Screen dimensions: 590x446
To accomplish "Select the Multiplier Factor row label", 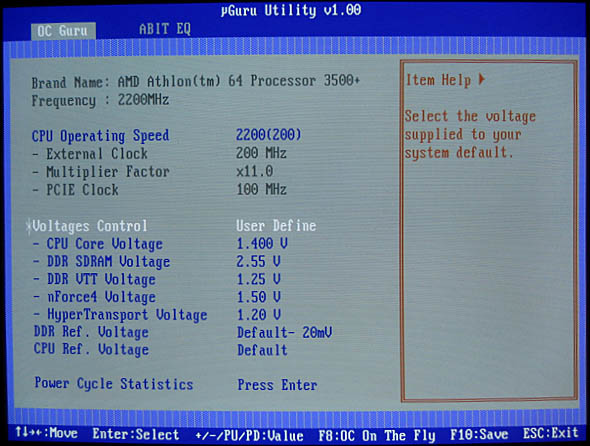I will point(108,172).
